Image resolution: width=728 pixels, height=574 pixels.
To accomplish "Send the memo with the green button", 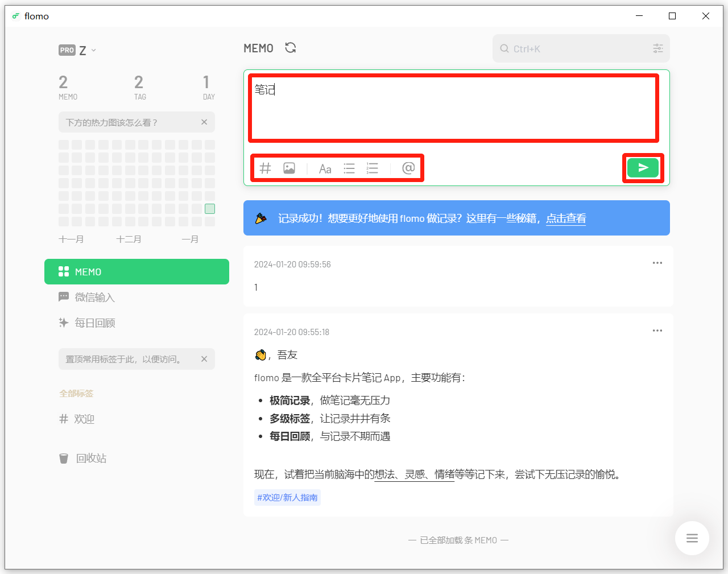I will coord(643,168).
